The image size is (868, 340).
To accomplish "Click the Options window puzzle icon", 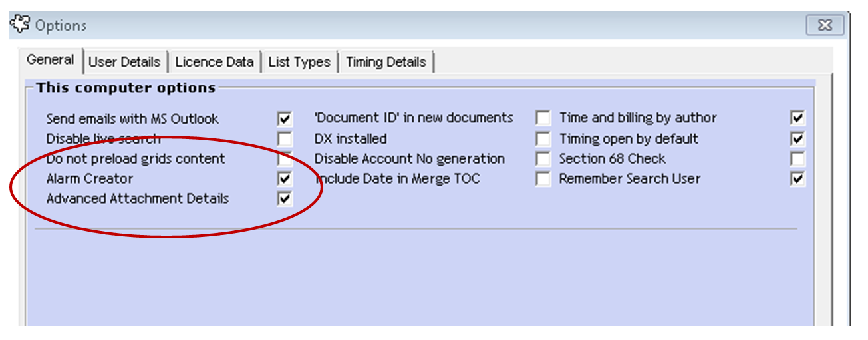I will 20,25.
